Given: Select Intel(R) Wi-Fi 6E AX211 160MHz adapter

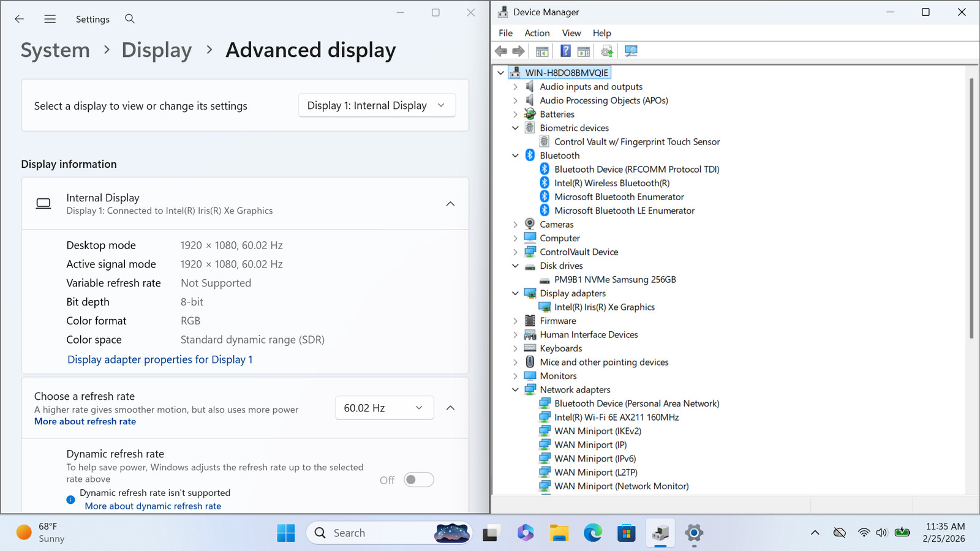Looking at the screenshot, I should pos(616,418).
